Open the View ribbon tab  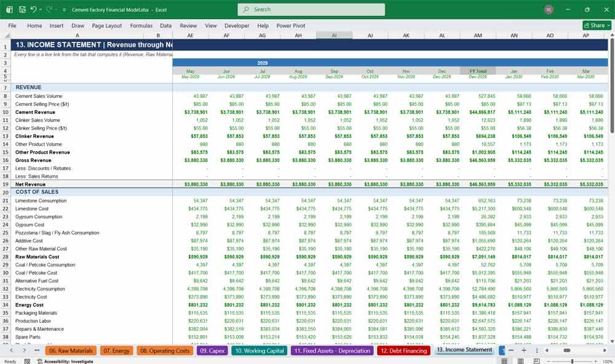(210, 25)
